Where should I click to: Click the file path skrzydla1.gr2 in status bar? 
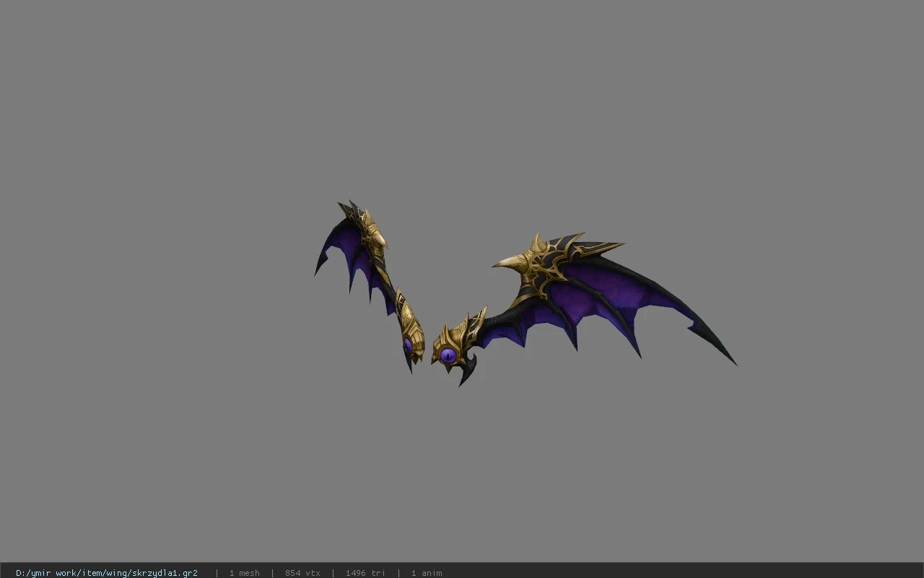107,573
